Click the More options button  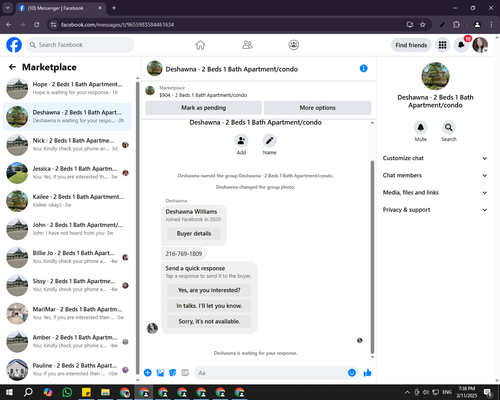click(317, 108)
